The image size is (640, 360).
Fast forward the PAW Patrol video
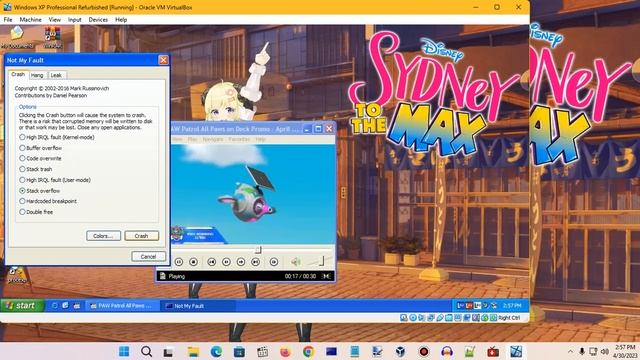coord(241,262)
